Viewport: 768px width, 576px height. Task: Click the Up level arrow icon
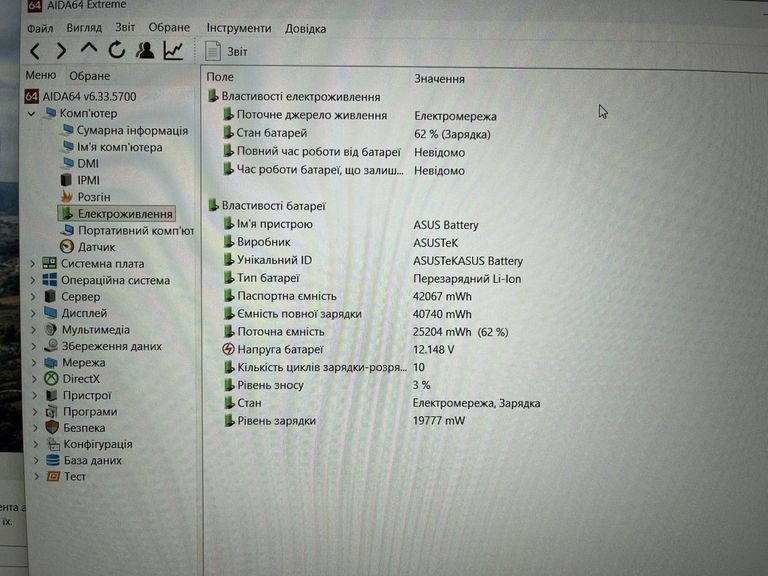[89, 50]
